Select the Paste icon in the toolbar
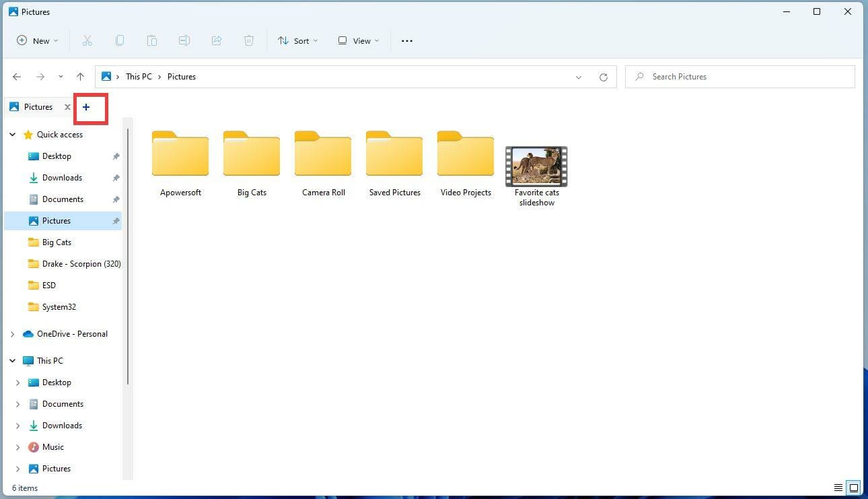Image resolution: width=868 pixels, height=499 pixels. tap(152, 40)
